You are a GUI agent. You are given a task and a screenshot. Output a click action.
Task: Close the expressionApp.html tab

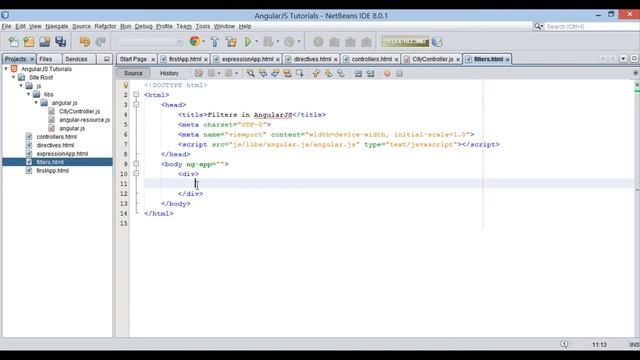tap(278, 60)
